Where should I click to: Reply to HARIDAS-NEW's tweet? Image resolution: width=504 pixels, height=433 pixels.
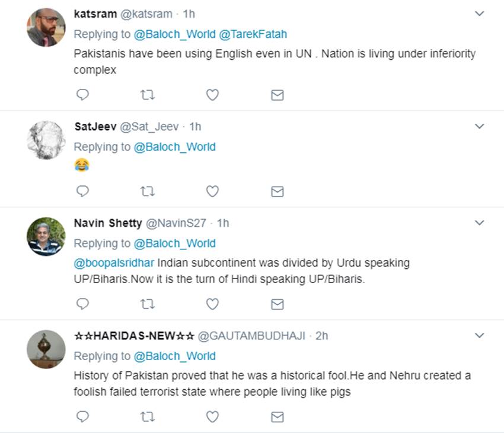[x=83, y=417]
